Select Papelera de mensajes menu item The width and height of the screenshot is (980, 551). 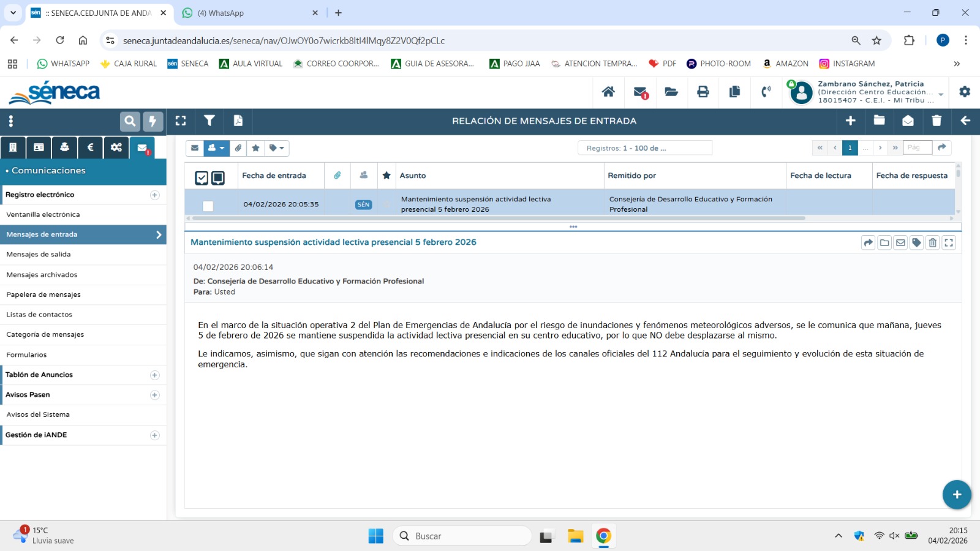coord(43,295)
